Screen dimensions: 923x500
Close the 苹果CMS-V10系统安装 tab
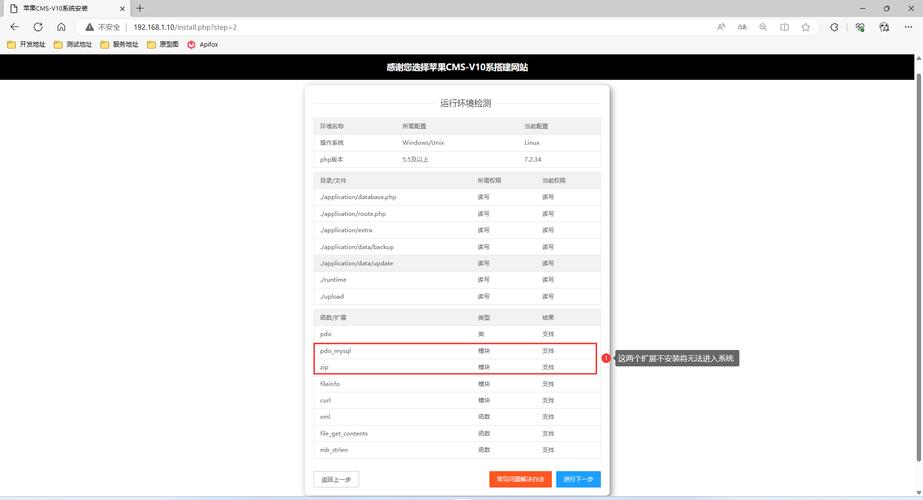point(122,9)
